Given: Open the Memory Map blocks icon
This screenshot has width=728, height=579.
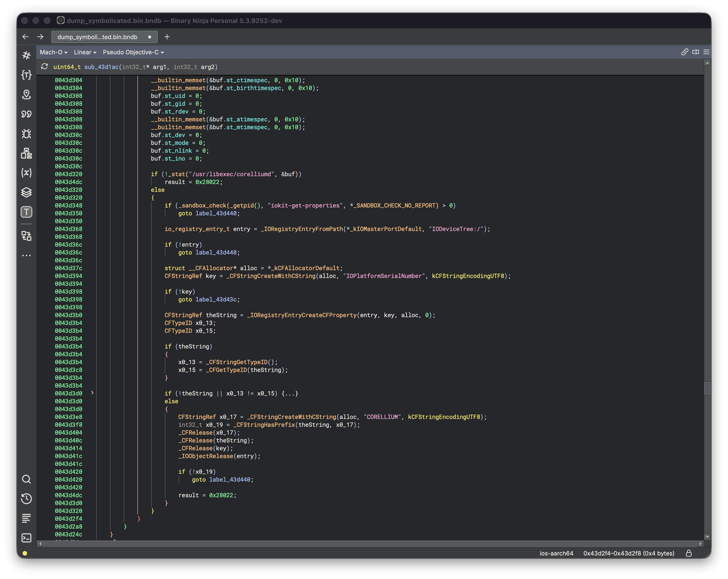Looking at the screenshot, I should (x=26, y=153).
